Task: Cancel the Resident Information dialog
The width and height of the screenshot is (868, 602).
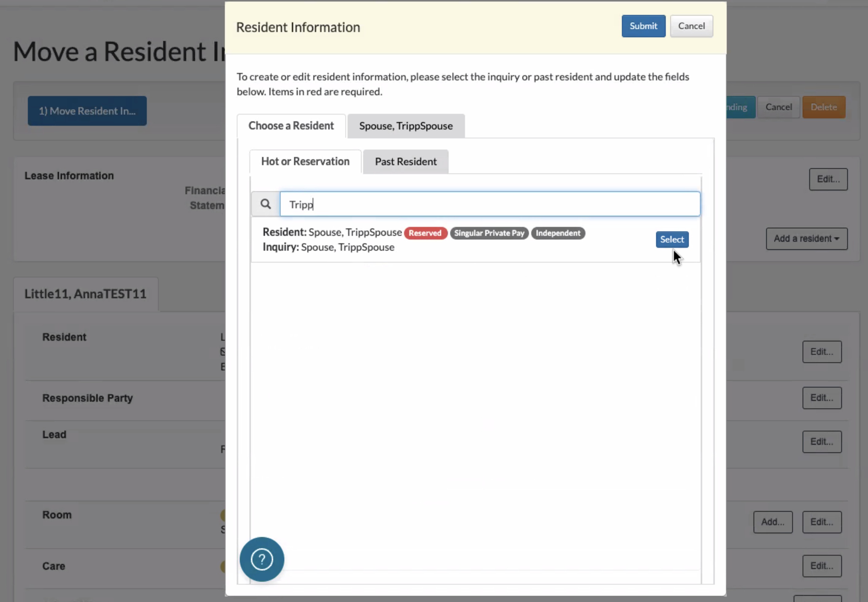Action: (691, 26)
